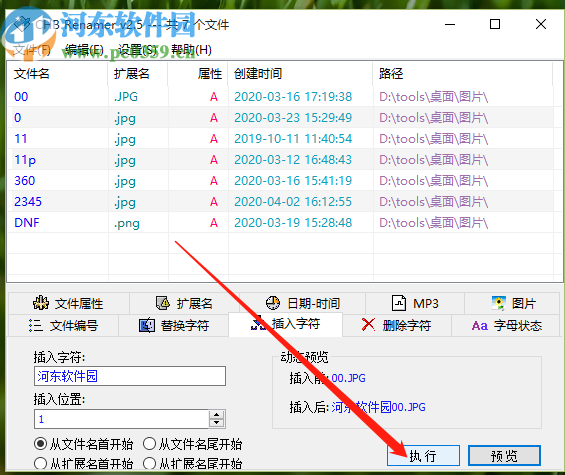Click the Date-Time clock icon

point(273,303)
